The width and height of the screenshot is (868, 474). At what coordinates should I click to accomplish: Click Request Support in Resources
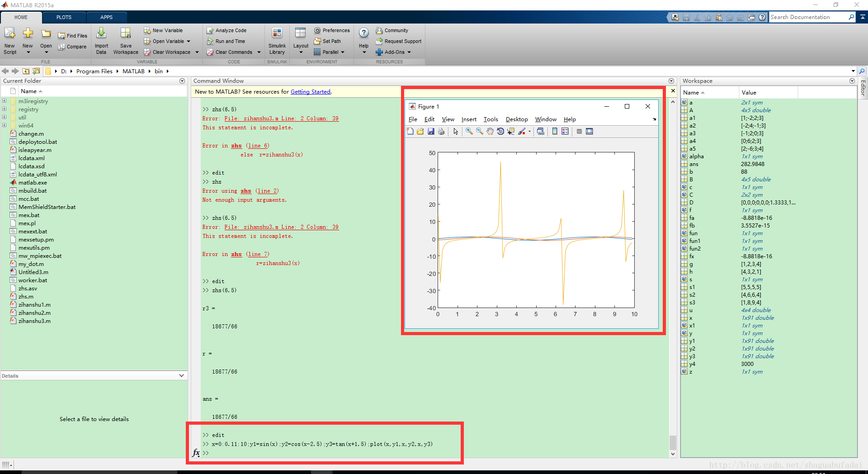(398, 41)
